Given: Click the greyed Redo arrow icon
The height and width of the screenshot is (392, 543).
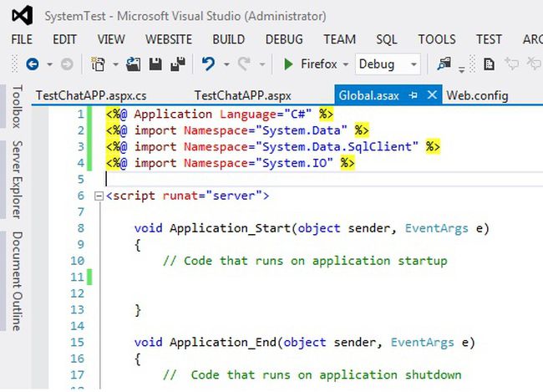Looking at the screenshot, I should (244, 64).
